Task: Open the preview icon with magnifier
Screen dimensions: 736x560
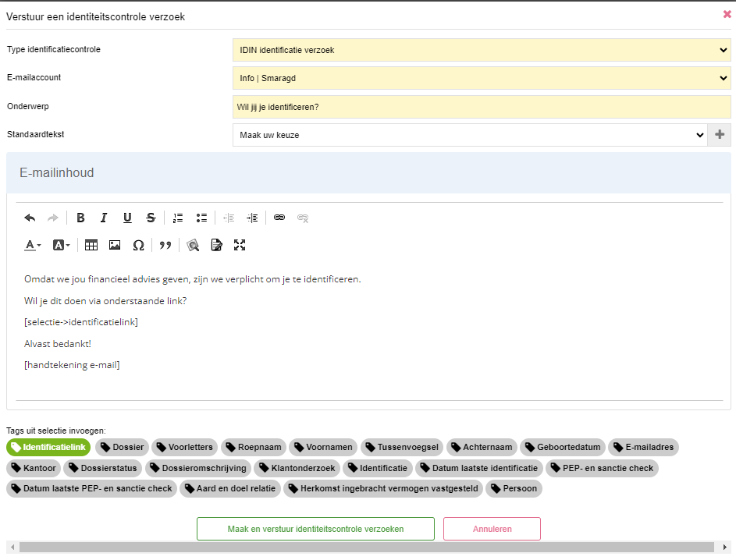Action: click(x=193, y=246)
